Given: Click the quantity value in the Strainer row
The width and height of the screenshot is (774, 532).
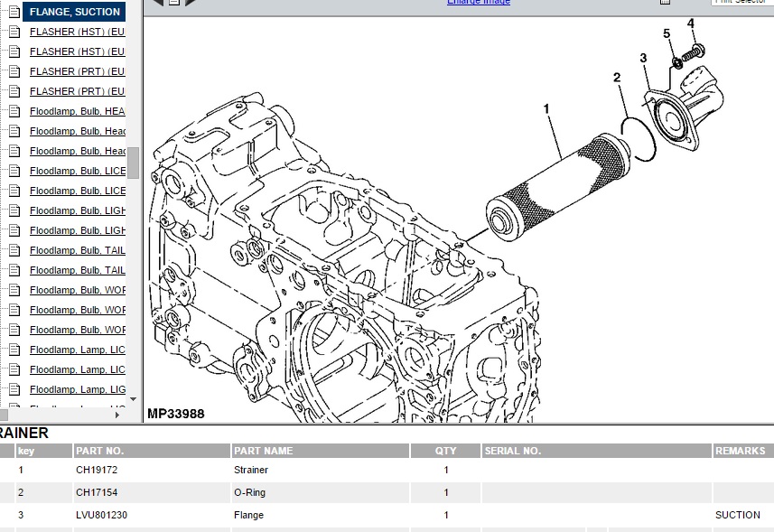Looking at the screenshot, I should pyautogui.click(x=446, y=470).
